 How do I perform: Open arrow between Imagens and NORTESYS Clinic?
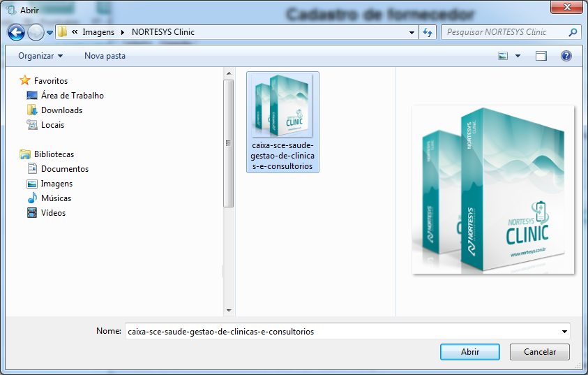[x=123, y=32]
